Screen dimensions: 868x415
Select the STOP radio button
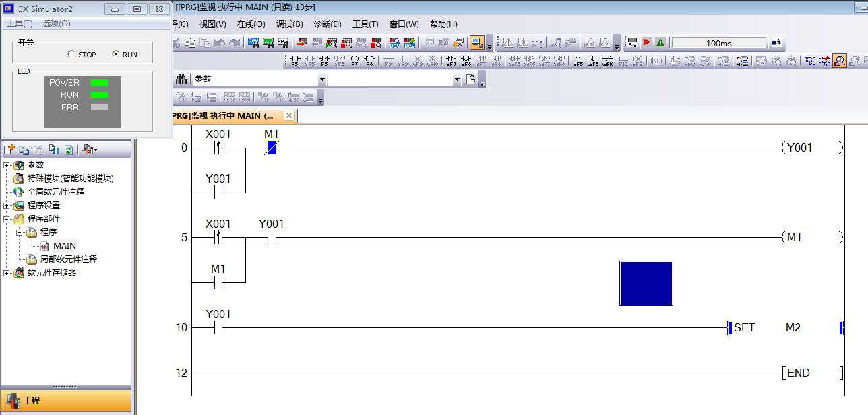[71, 54]
